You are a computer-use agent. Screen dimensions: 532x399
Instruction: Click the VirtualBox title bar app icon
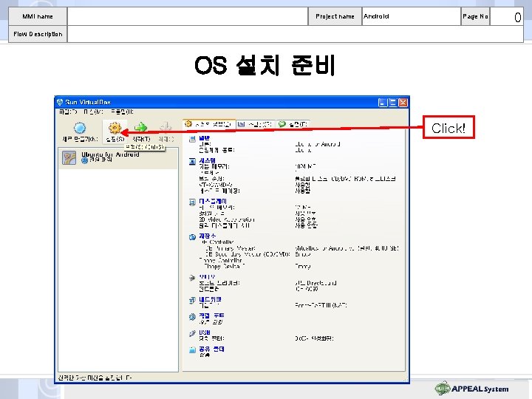click(60, 102)
